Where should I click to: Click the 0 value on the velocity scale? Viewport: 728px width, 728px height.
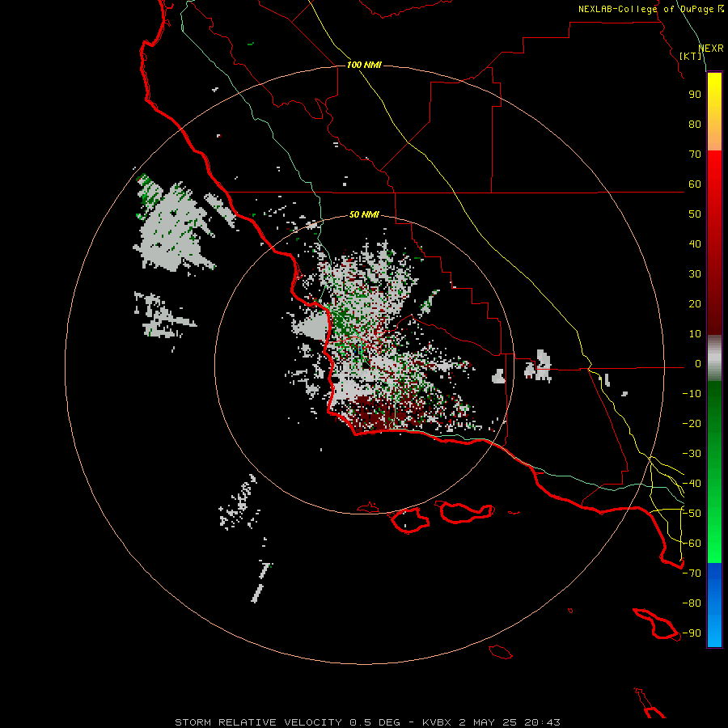pos(698,363)
